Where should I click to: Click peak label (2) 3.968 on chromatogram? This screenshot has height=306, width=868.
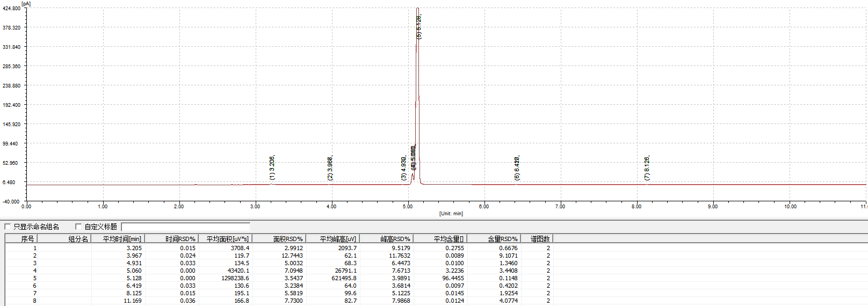pyautogui.click(x=330, y=167)
